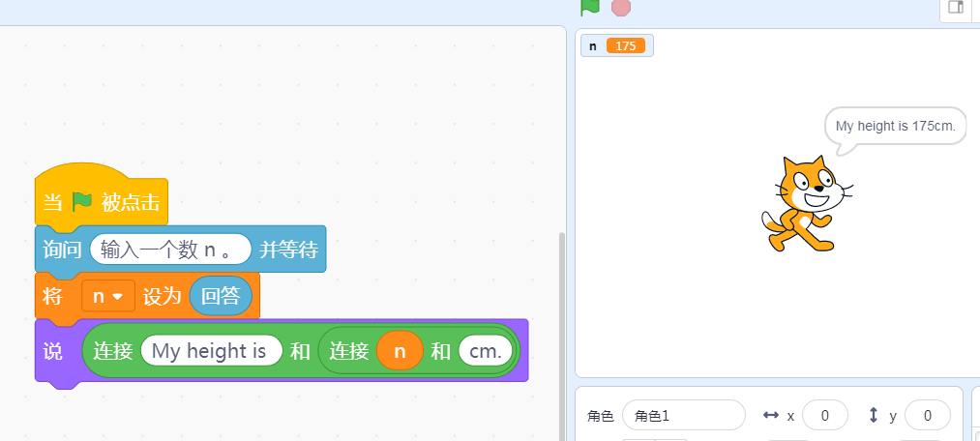This screenshot has width=980, height=441.
Task: Click the 回答 answer reporter block
Action: (221, 296)
